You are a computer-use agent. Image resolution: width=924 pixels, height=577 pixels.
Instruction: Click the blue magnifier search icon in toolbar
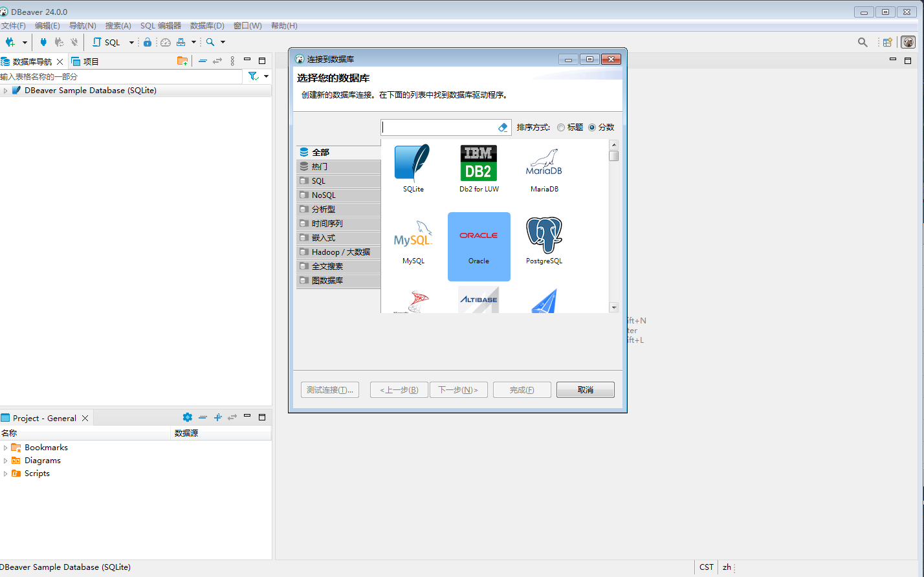[210, 42]
